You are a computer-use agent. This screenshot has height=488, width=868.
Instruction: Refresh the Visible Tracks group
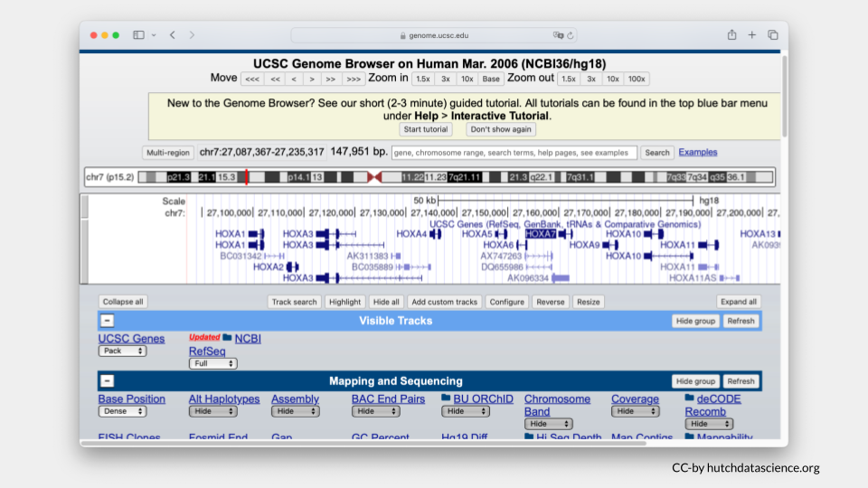[x=741, y=321]
